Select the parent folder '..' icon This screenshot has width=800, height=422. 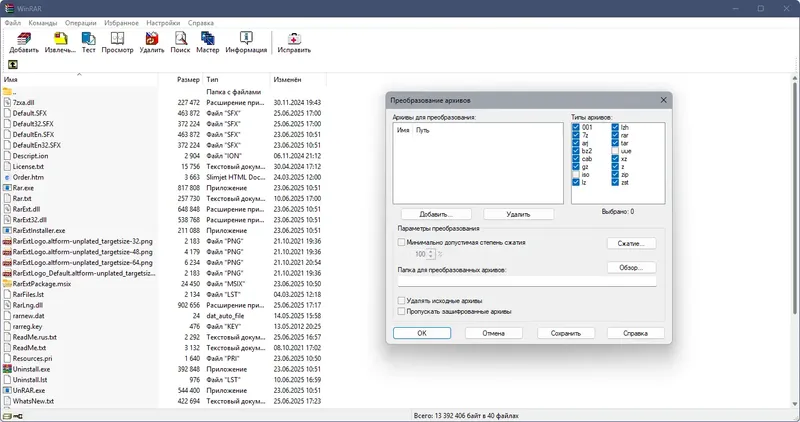pos(7,92)
